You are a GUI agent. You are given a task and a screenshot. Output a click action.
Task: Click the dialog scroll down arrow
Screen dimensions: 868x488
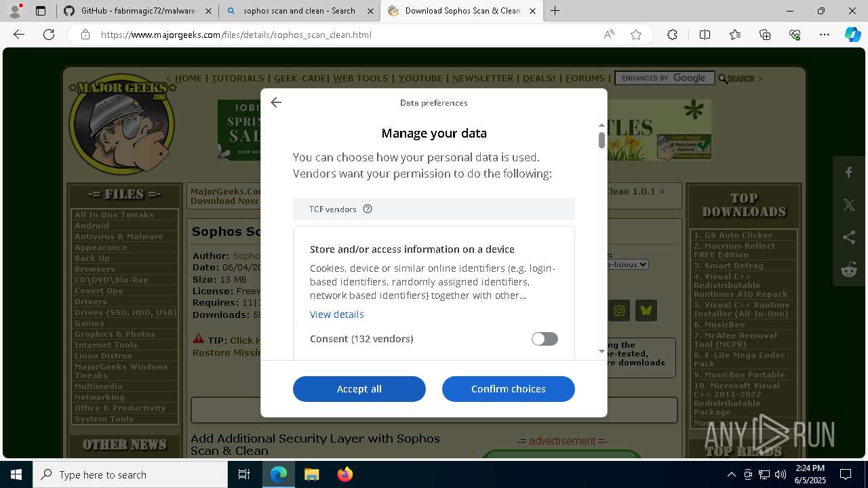point(601,351)
